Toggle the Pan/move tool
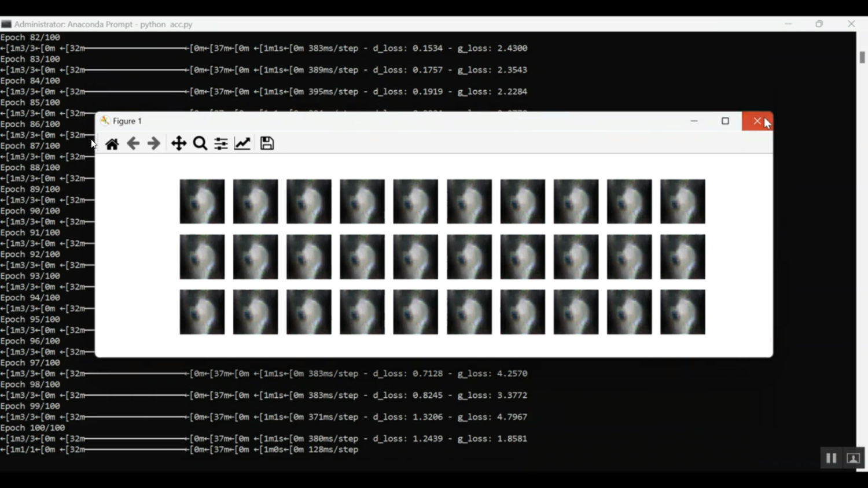Screen dimensions: 868x488 pyautogui.click(x=178, y=143)
